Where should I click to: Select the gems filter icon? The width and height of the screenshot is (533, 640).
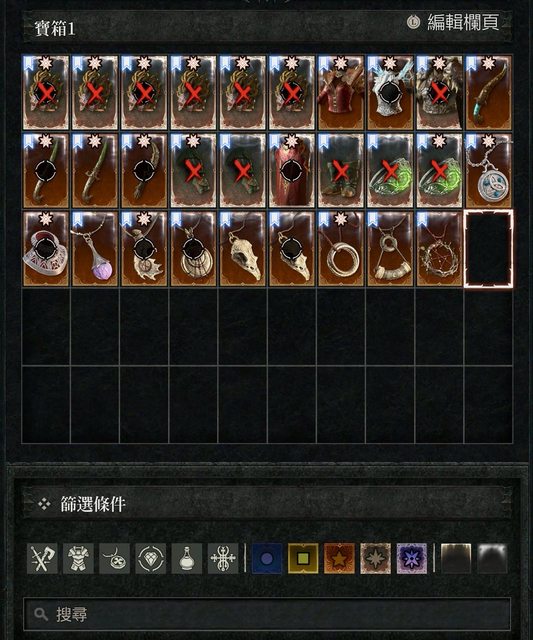click(x=151, y=558)
